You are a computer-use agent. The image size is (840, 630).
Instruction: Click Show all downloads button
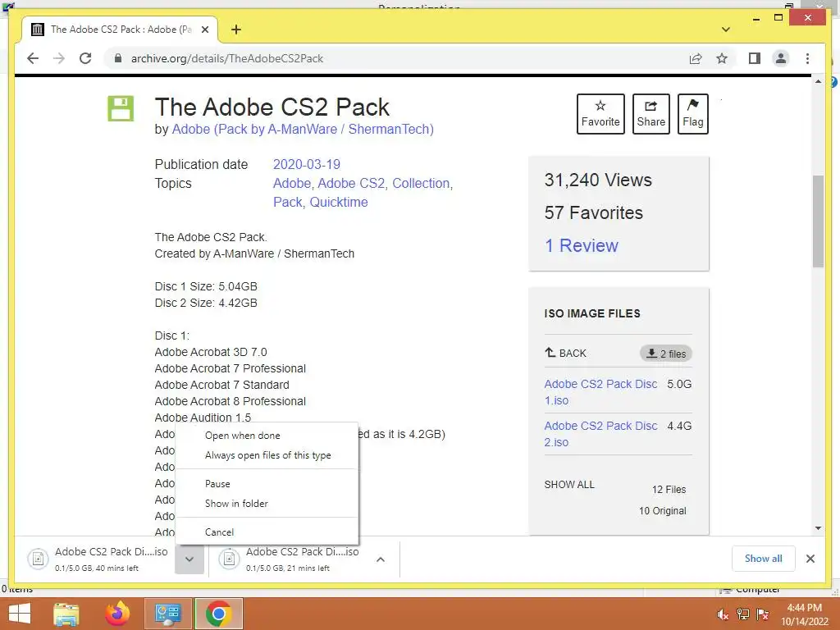[764, 558]
